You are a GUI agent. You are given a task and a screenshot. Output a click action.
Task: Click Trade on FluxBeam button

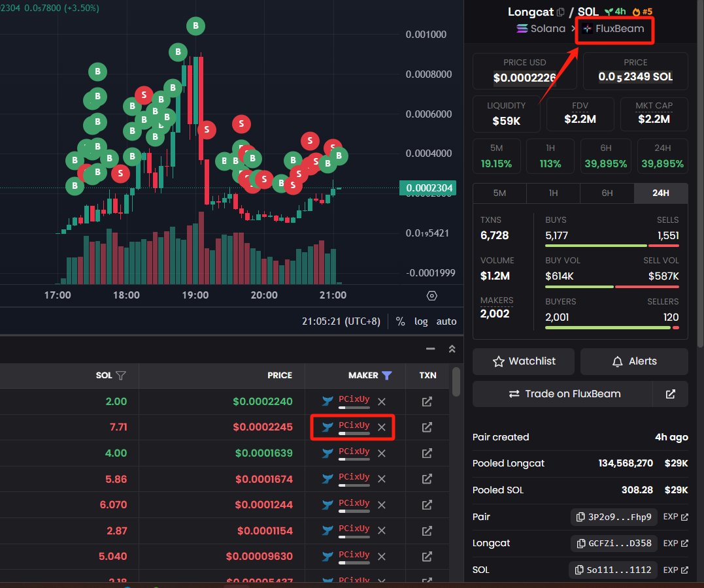563,394
